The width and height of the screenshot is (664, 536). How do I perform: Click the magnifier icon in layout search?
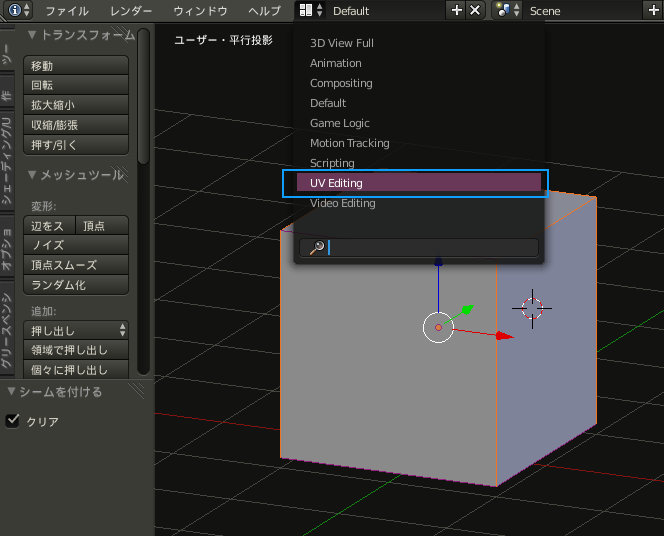pyautogui.click(x=317, y=248)
